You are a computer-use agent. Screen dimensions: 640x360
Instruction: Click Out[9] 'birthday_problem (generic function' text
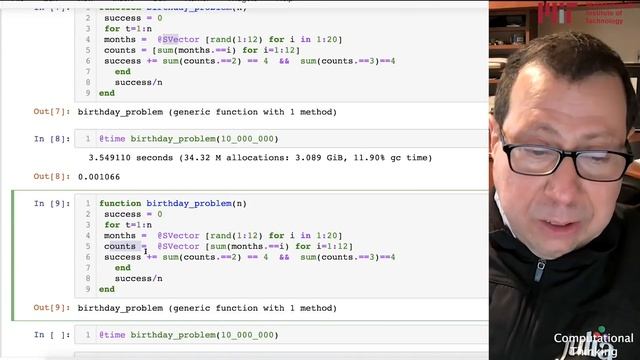(207, 308)
